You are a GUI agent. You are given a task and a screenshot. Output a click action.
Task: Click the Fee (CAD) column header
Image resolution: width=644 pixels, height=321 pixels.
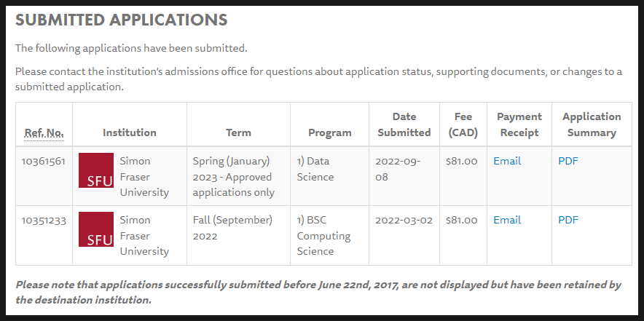coord(463,124)
